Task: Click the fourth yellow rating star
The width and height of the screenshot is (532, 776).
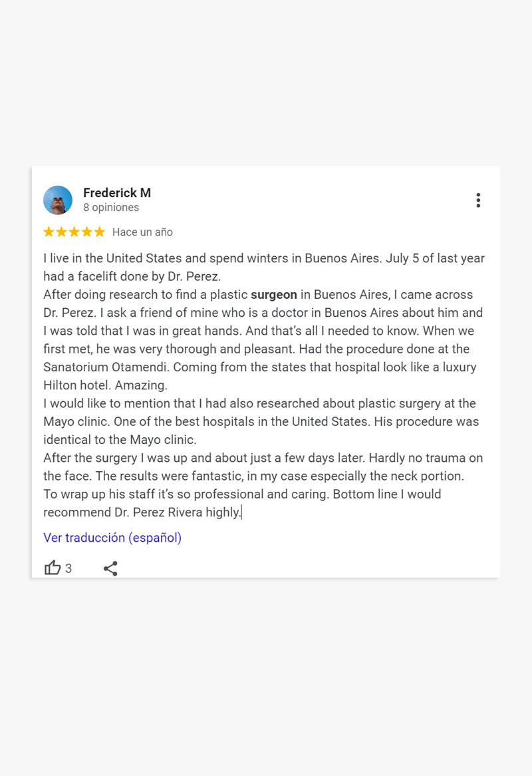Action: 87,232
